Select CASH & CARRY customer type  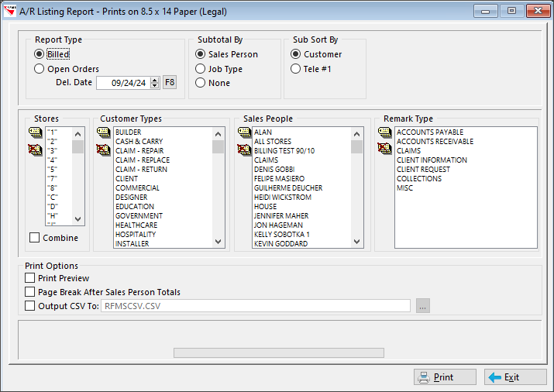tap(139, 141)
